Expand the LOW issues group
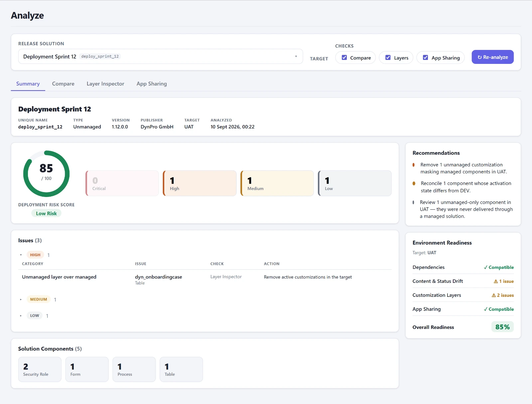Viewport: 532px width, 404px height. [21, 316]
